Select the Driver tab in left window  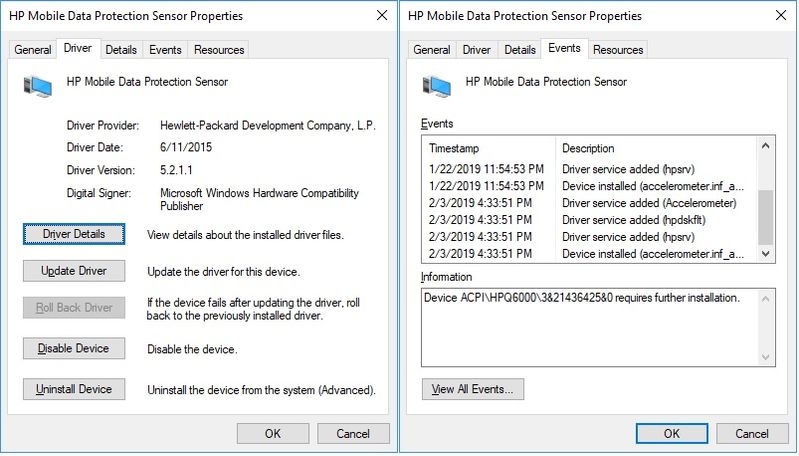[78, 48]
